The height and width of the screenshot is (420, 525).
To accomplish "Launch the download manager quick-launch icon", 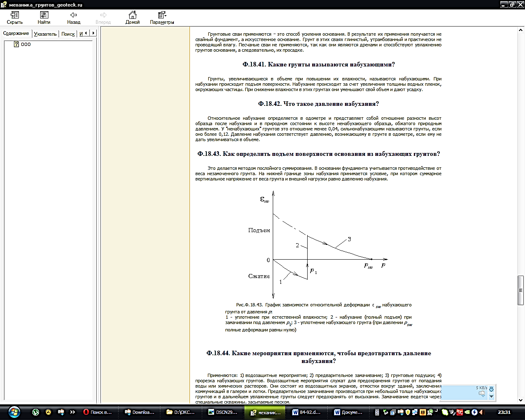I will (x=61, y=412).
